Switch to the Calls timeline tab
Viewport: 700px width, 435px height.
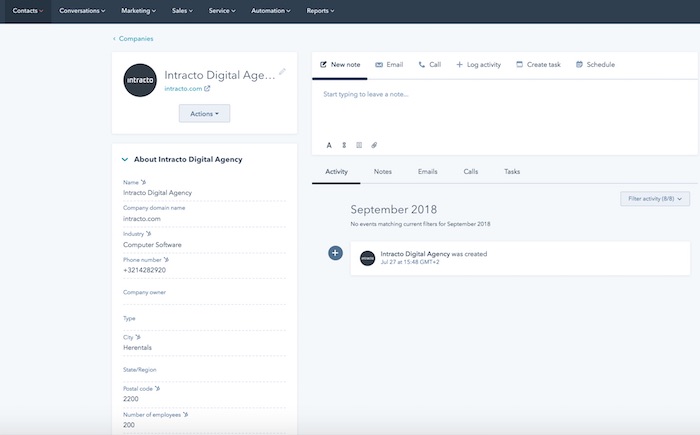click(471, 172)
